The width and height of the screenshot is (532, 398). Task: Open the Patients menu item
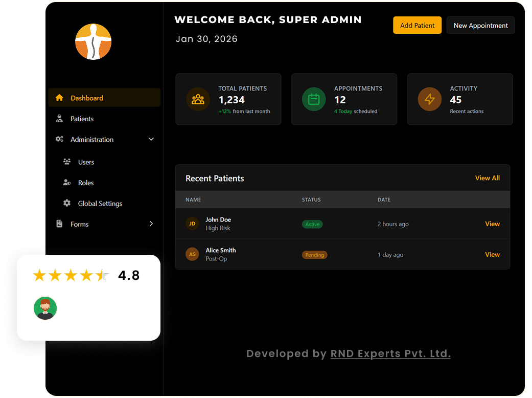tap(82, 119)
